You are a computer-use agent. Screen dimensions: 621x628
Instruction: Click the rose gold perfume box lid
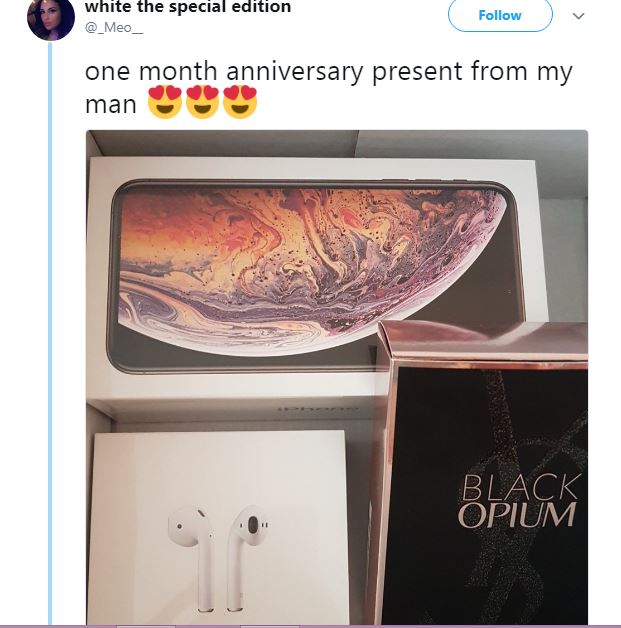482,342
